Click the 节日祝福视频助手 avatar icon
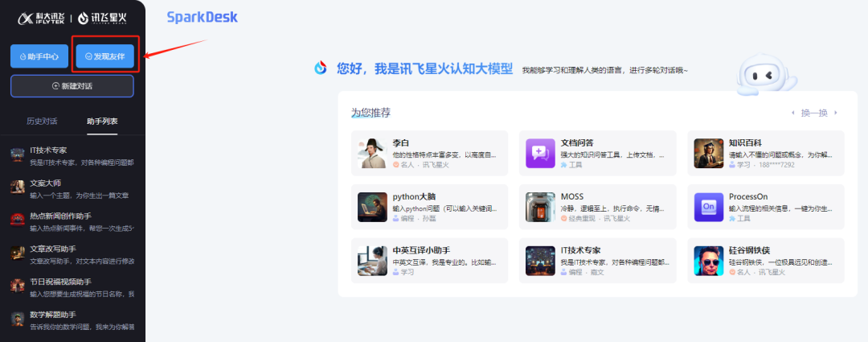 (x=17, y=286)
